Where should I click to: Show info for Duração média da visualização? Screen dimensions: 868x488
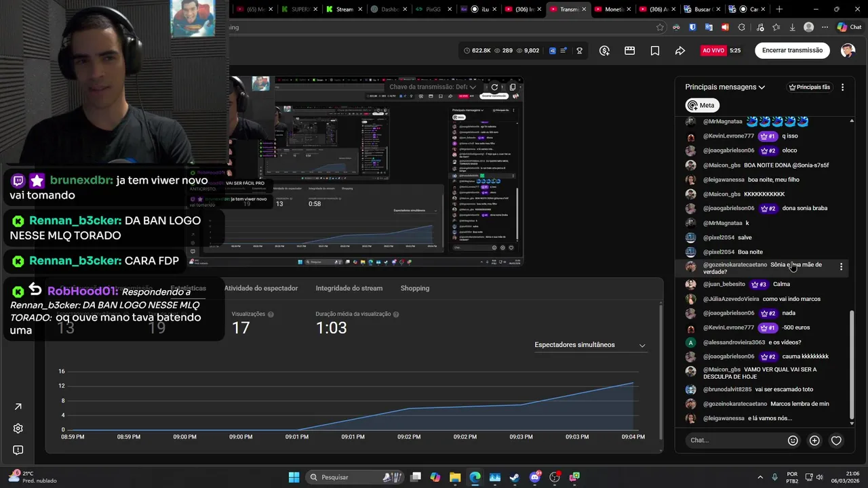(x=396, y=314)
